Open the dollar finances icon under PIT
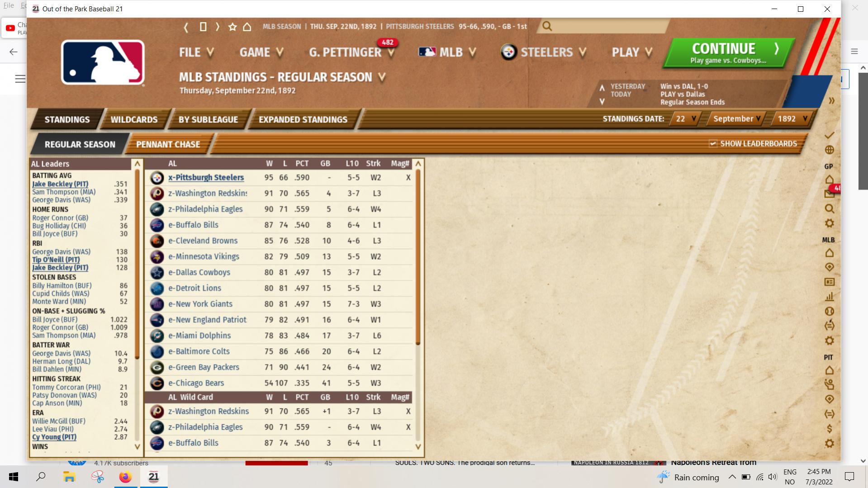868x488 pixels. (829, 429)
